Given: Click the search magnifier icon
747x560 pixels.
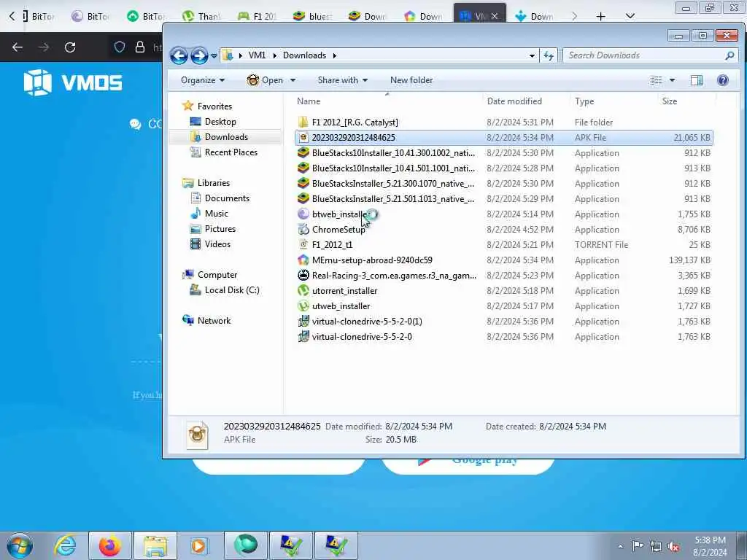Looking at the screenshot, I should click(729, 55).
